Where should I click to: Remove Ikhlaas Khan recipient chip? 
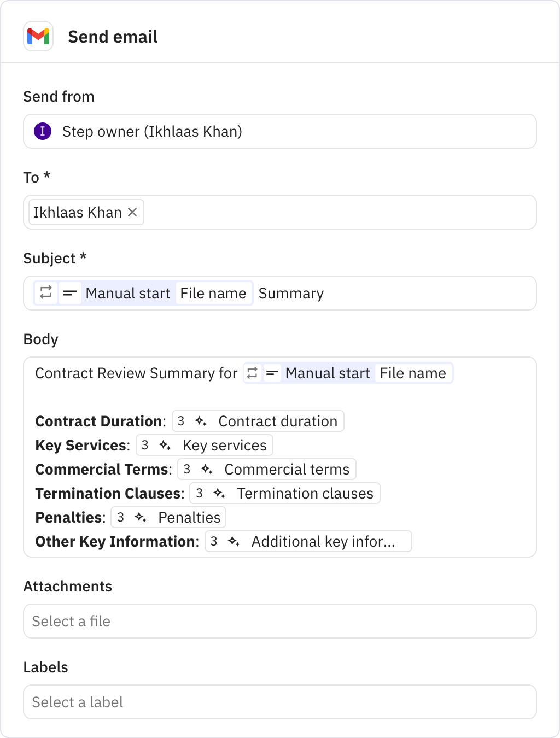point(132,212)
